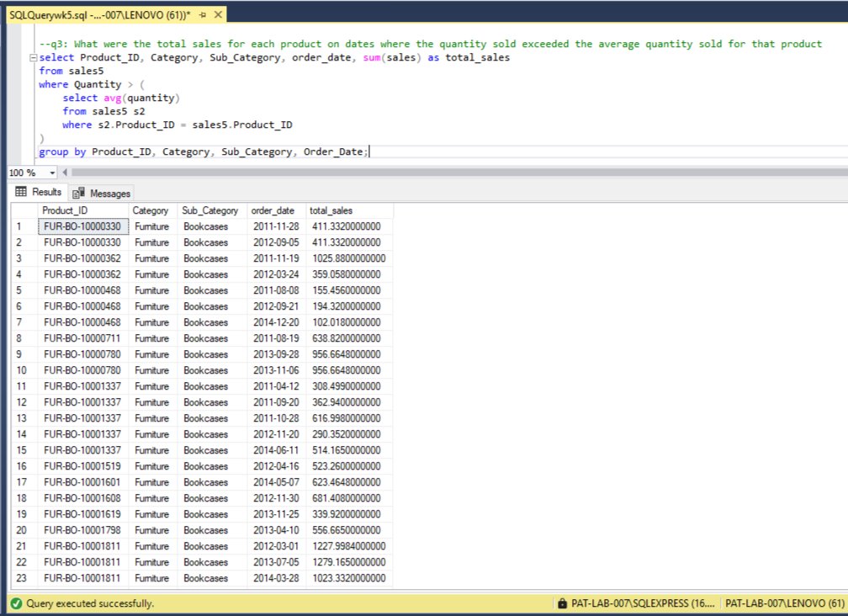The height and width of the screenshot is (616, 848).
Task: Click the connection lock icon
Action: tap(563, 603)
